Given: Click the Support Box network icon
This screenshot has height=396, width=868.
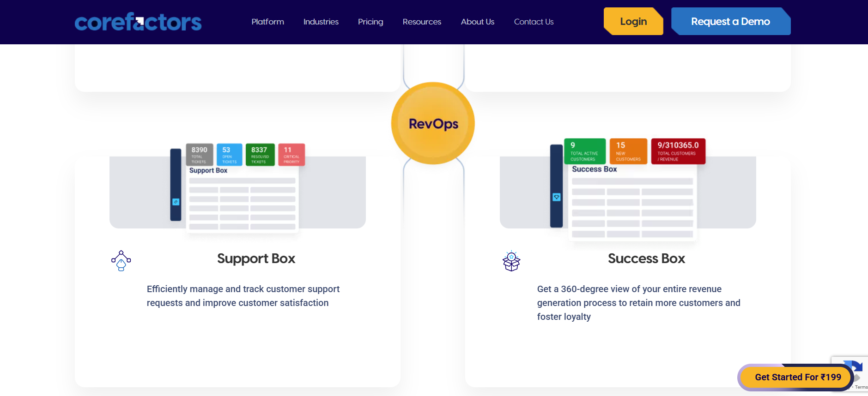Looking at the screenshot, I should [121, 261].
